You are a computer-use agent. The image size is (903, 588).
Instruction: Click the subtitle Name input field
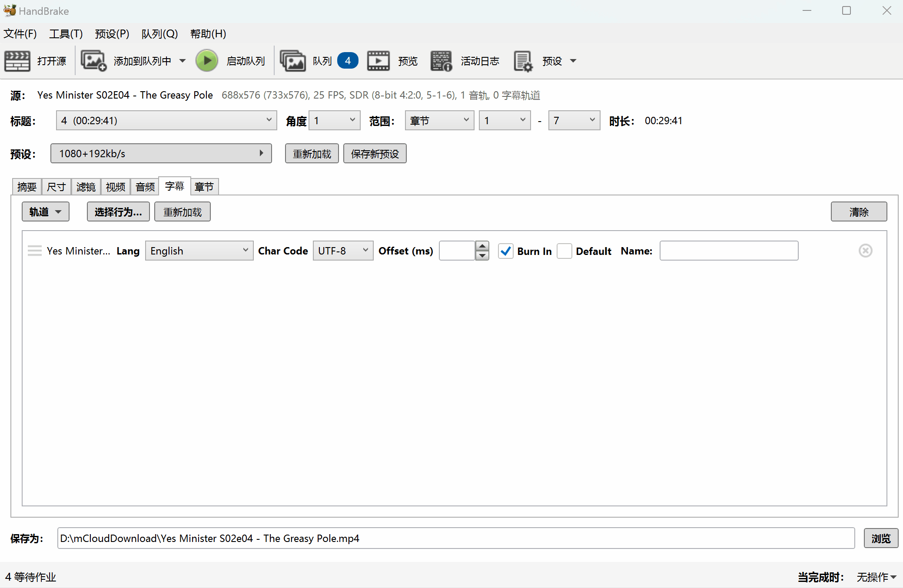(x=728, y=251)
